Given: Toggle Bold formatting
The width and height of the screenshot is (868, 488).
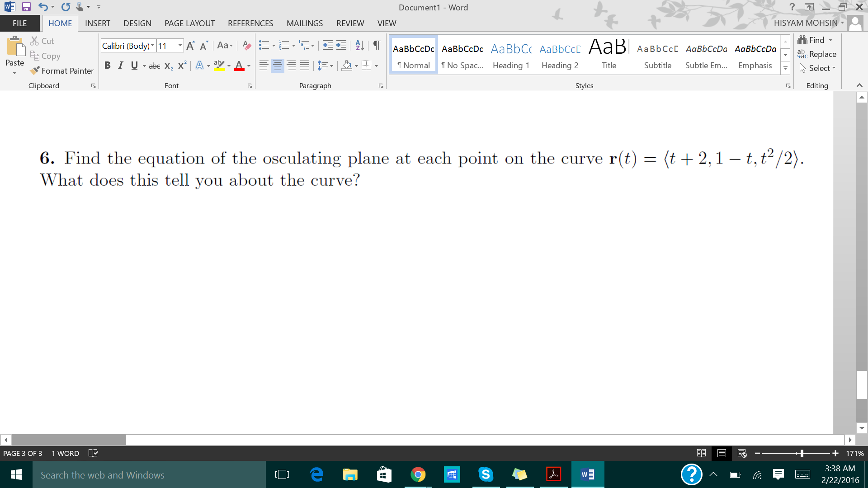Looking at the screenshot, I should click(x=108, y=66).
